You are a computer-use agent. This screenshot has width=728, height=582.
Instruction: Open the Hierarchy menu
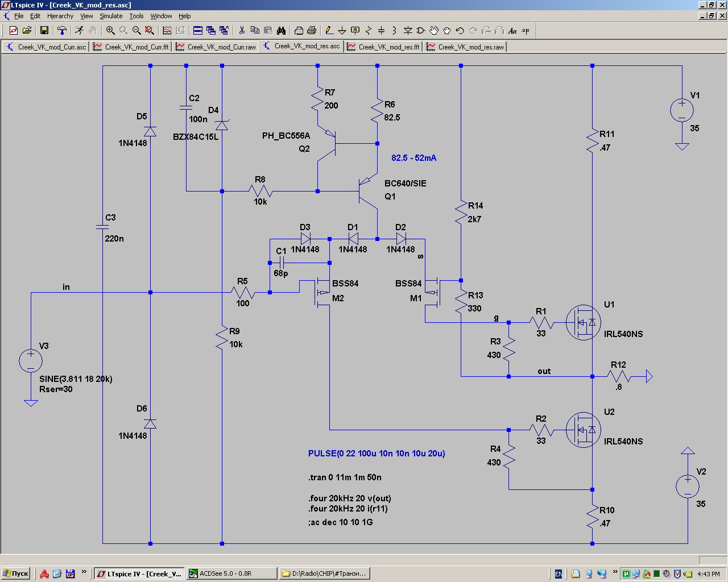(60, 16)
